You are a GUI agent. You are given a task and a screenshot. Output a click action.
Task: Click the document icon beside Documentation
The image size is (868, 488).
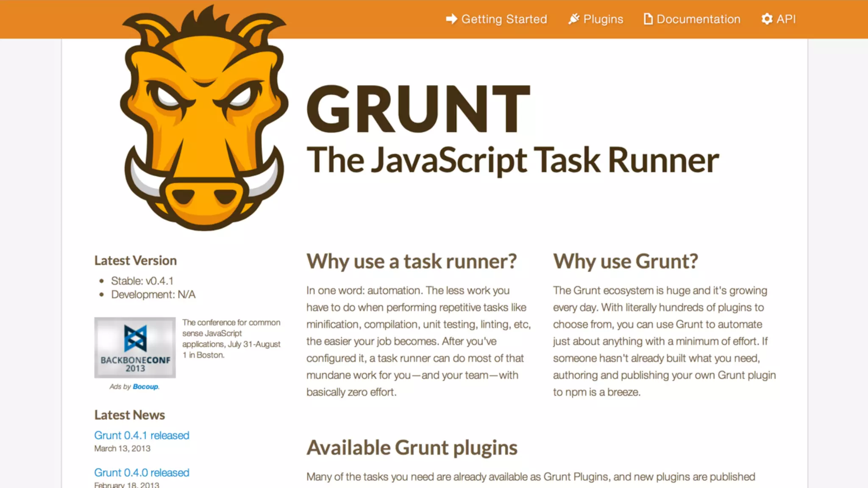point(648,19)
